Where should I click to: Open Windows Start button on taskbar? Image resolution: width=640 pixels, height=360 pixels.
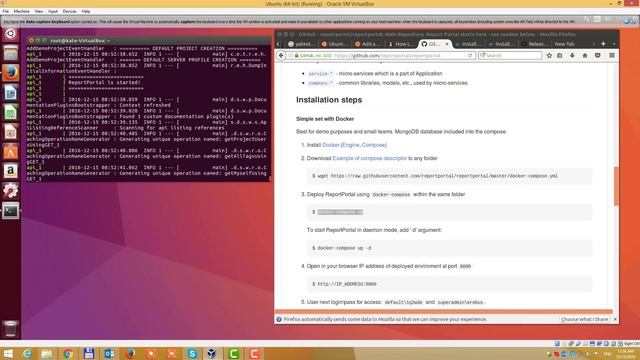pos(8,353)
